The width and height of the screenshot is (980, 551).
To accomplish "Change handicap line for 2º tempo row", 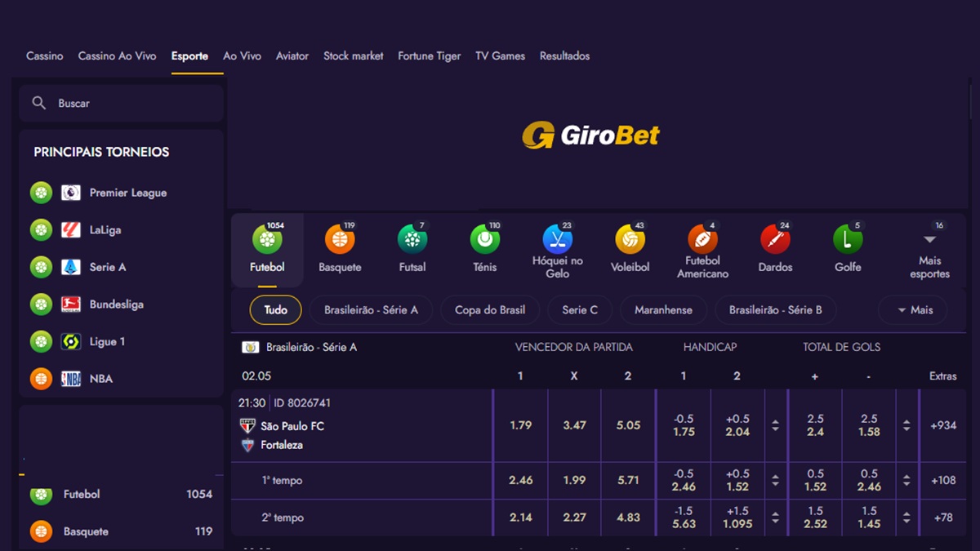I will (x=775, y=518).
